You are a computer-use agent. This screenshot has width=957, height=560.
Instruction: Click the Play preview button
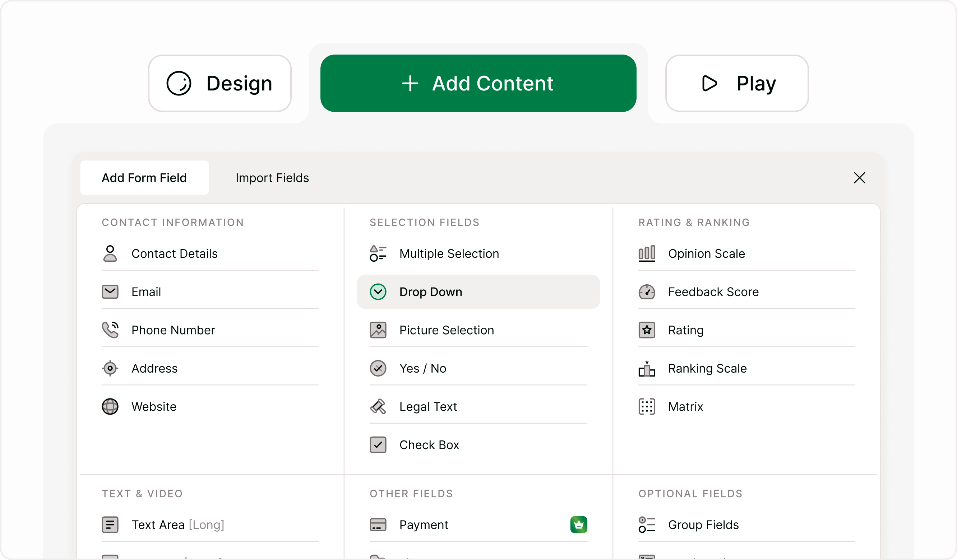coord(737,84)
